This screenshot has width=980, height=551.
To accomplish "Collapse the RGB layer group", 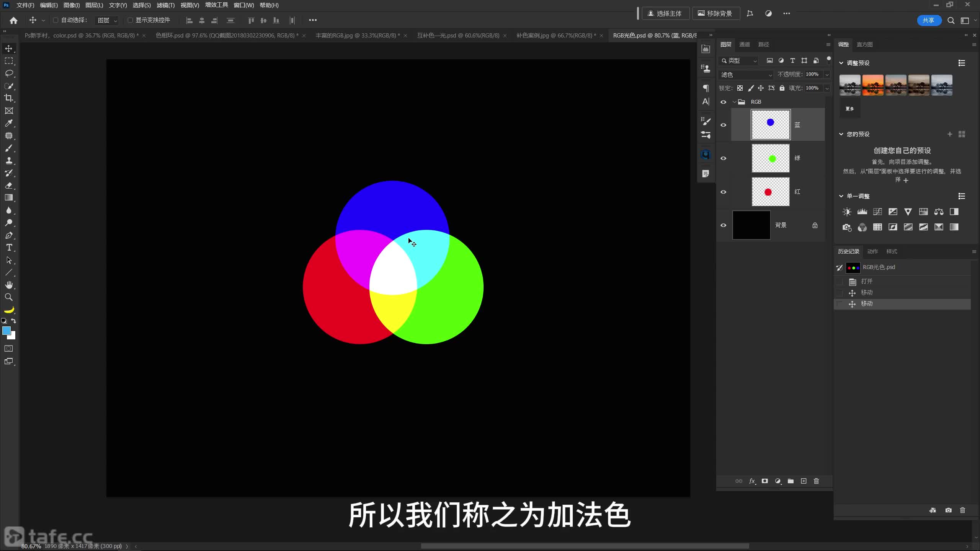I will point(734,102).
